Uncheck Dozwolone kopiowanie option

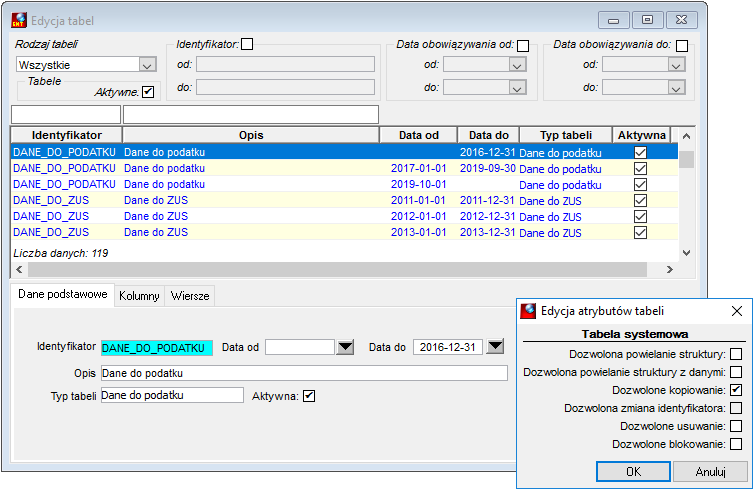(x=736, y=390)
